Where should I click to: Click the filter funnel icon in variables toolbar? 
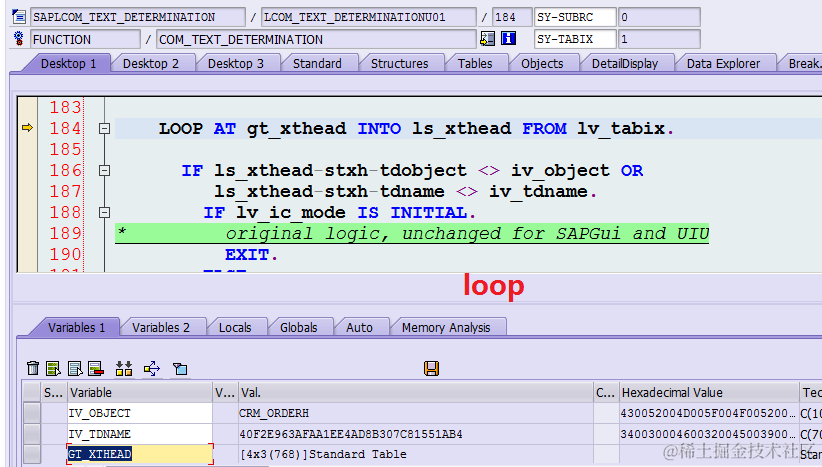coord(180,368)
